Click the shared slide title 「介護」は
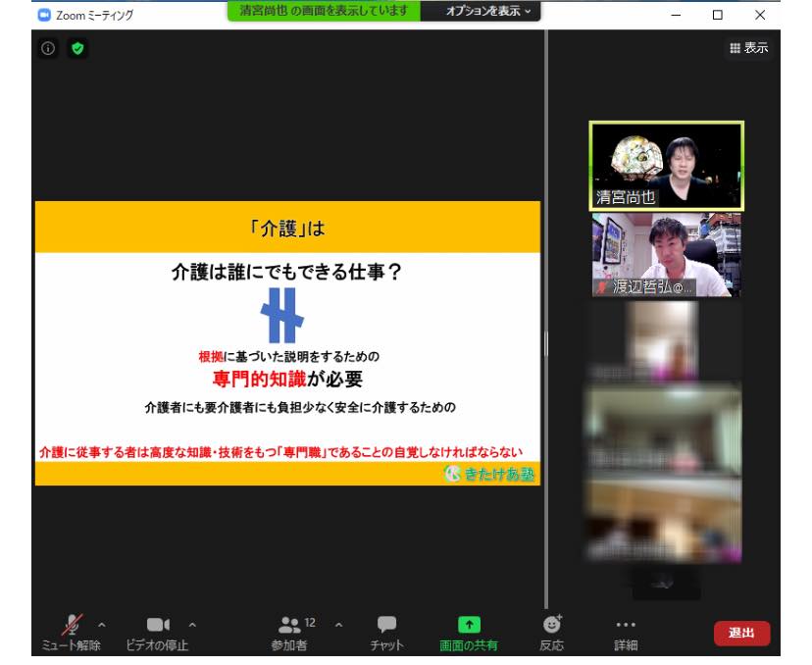The height and width of the screenshot is (665, 812). point(287,228)
